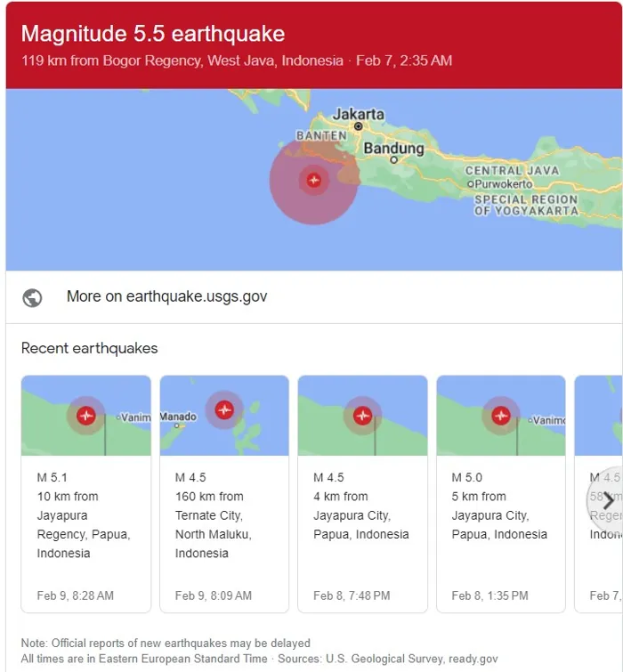Click the Magnitude 5.5 earthquake header
The height and width of the screenshot is (672, 623).
tap(153, 34)
